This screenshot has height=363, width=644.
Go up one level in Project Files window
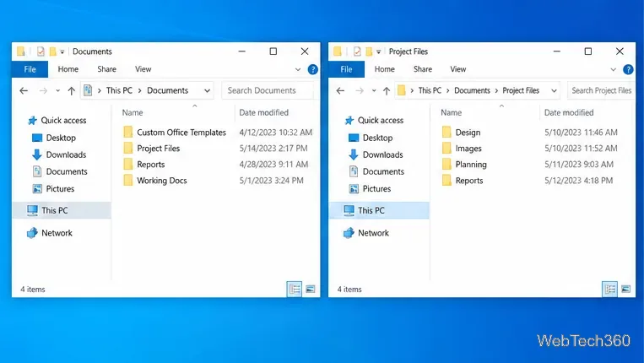tap(387, 91)
